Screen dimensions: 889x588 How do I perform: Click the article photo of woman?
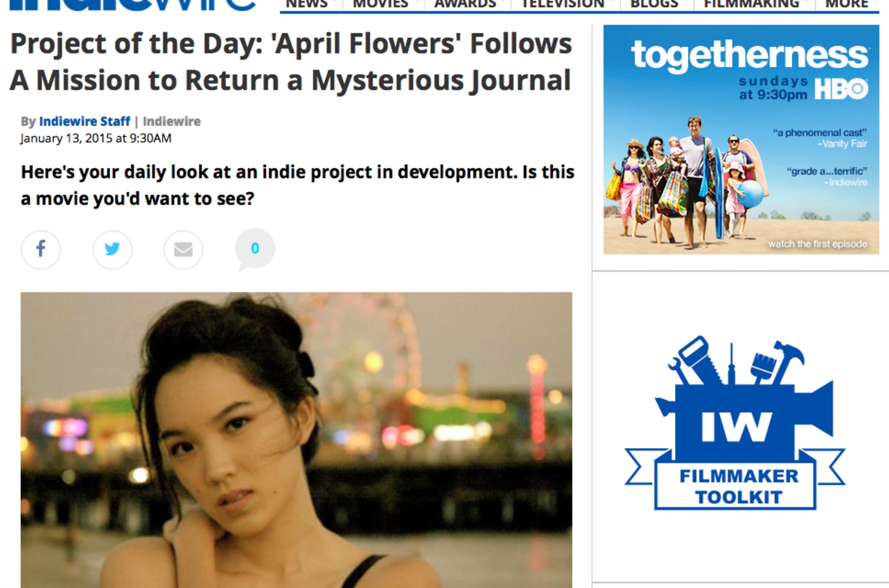pos(296,440)
